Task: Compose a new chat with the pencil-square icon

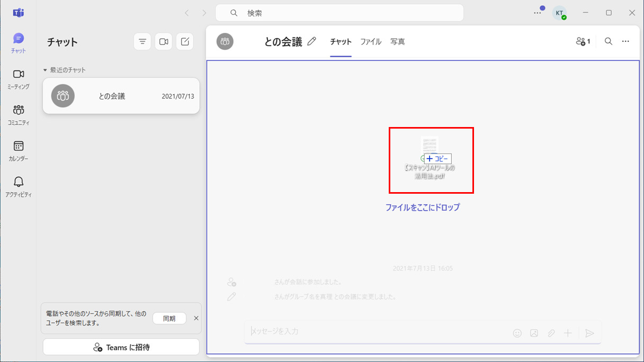Action: 184,41
